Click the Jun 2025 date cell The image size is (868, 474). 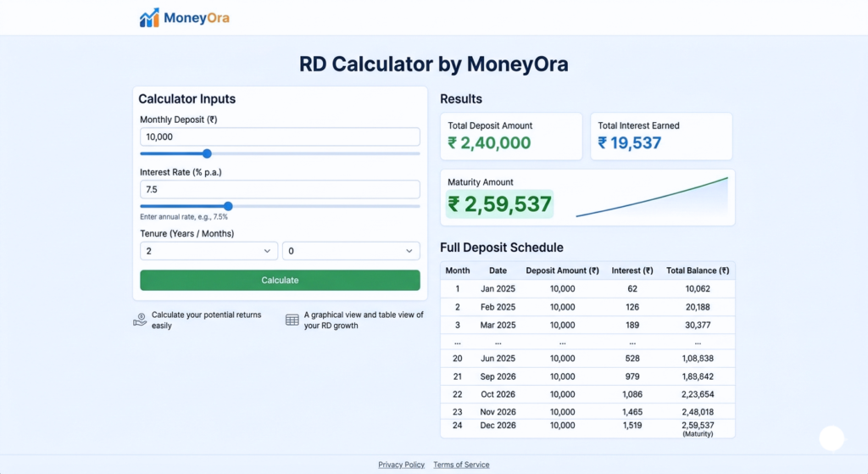(498, 359)
